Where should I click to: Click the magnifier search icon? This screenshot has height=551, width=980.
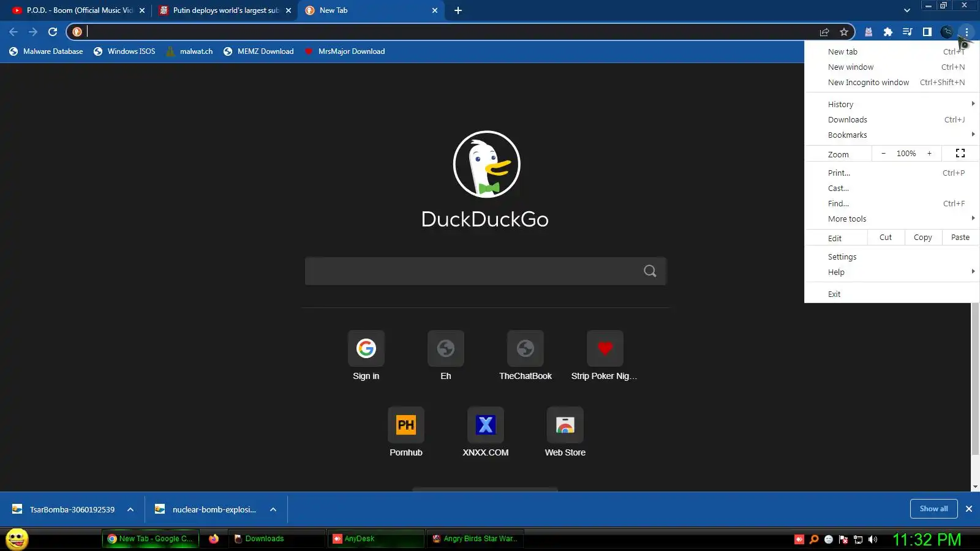650,271
